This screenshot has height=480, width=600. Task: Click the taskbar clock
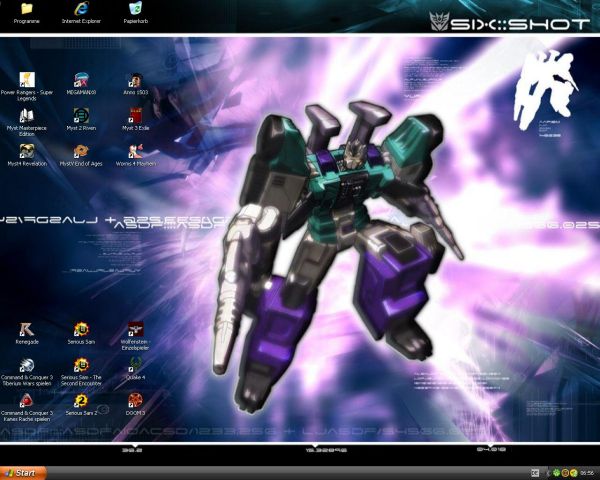587,473
